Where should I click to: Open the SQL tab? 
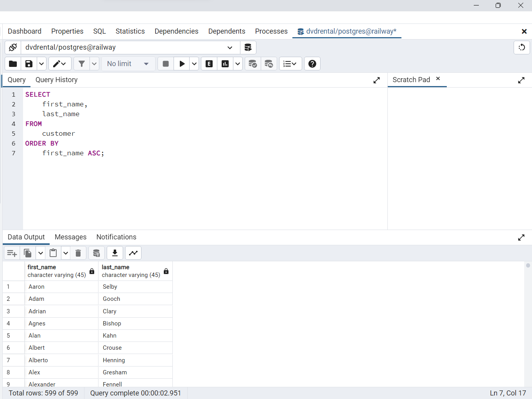point(100,31)
